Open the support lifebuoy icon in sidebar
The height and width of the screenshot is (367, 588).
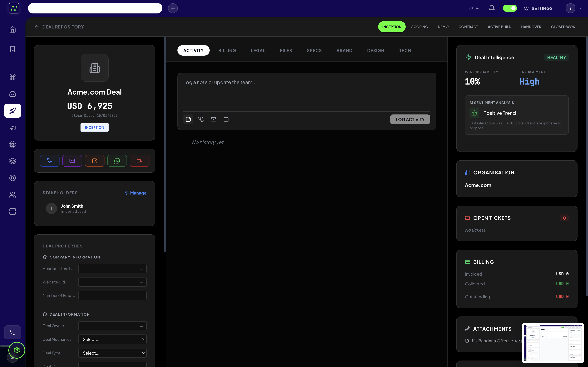pyautogui.click(x=12, y=178)
